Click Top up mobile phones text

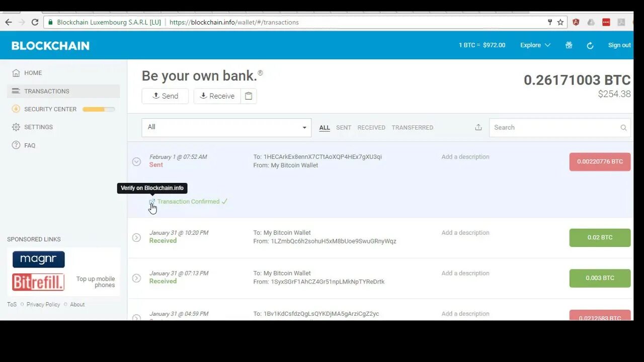[x=96, y=282]
